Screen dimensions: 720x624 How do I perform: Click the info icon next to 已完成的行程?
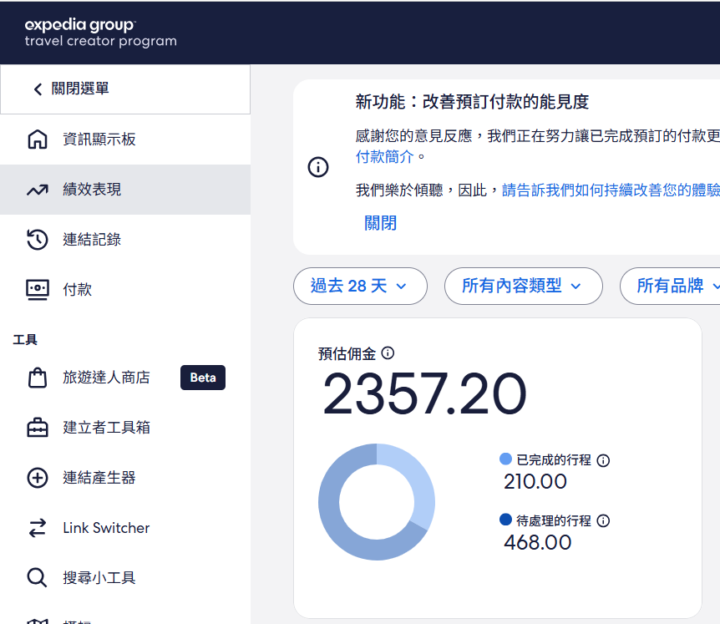coord(603,461)
